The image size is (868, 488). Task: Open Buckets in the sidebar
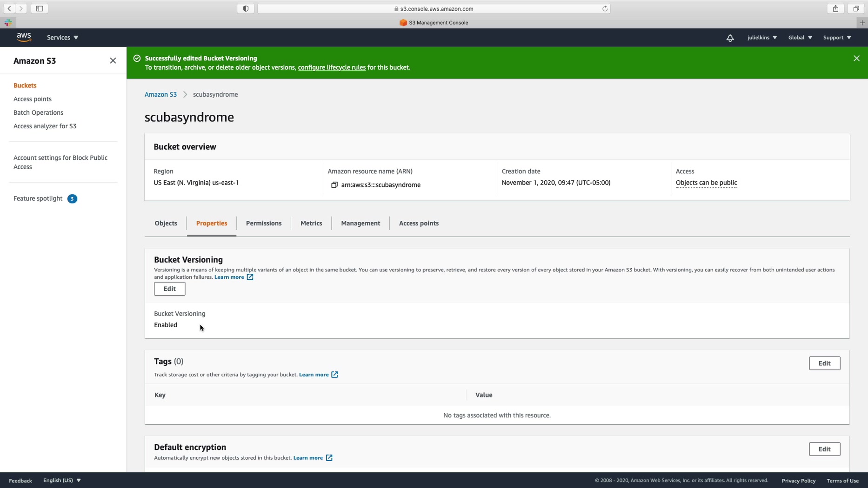tap(25, 86)
